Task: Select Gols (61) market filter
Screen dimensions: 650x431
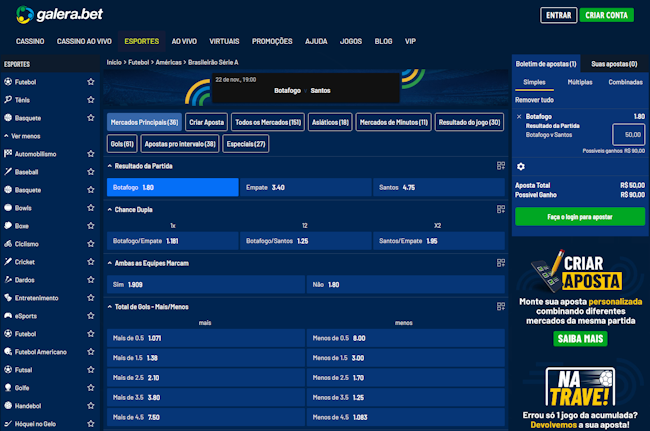Action: click(x=122, y=144)
